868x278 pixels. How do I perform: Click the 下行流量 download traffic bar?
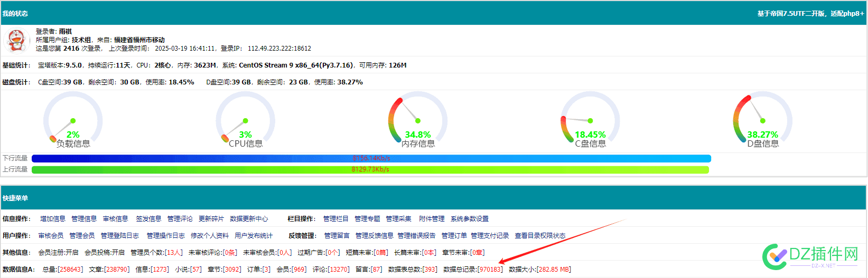371,158
